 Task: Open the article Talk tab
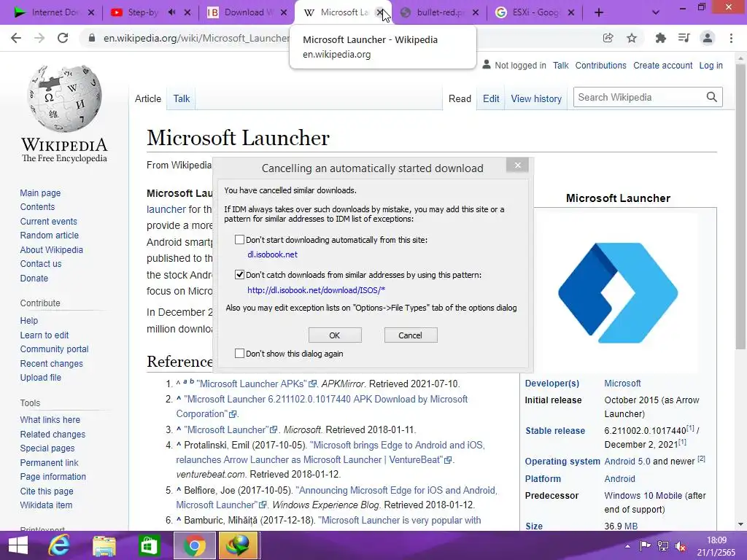(181, 98)
